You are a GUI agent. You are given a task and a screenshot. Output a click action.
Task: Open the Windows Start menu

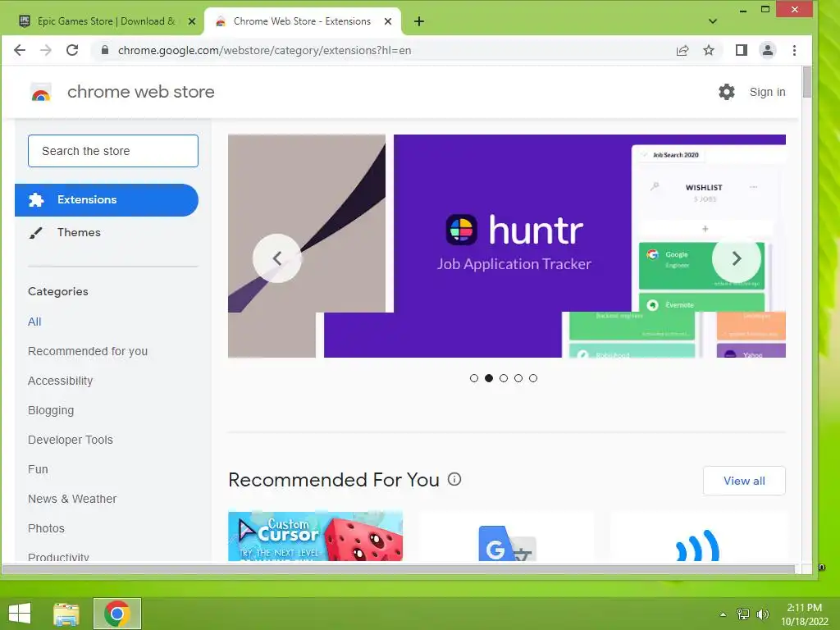(x=20, y=614)
